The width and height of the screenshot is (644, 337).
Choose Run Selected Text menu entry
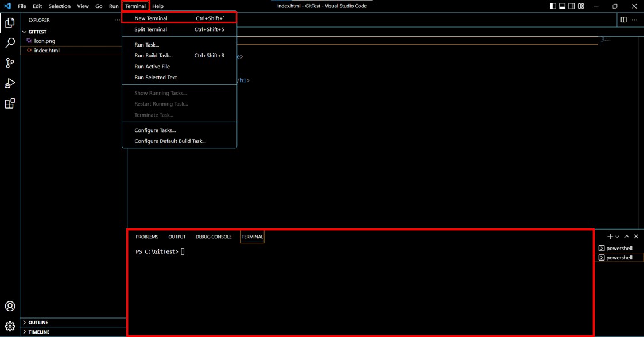pyautogui.click(x=180, y=78)
